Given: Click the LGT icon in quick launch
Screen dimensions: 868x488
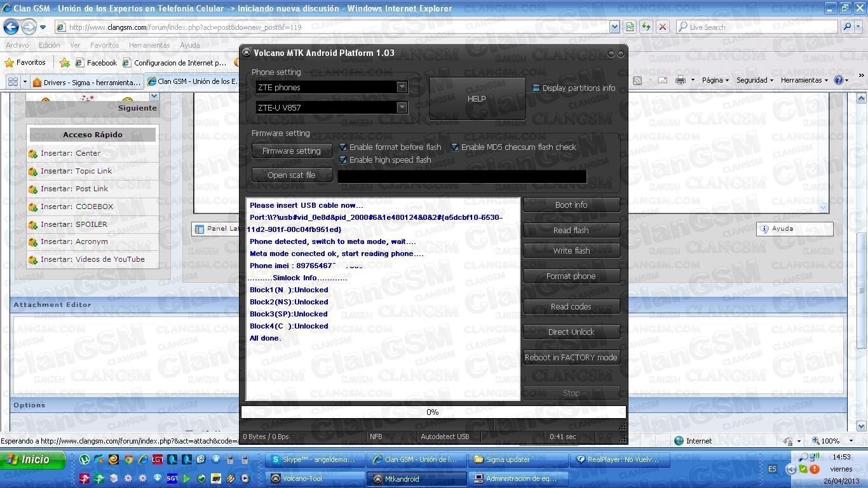Looking at the screenshot, I should [158, 459].
